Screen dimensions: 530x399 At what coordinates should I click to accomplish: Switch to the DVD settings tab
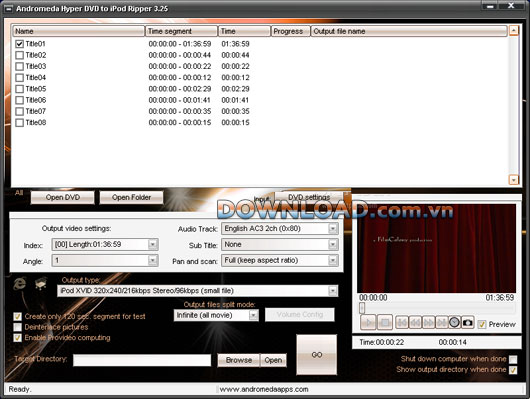coord(309,197)
